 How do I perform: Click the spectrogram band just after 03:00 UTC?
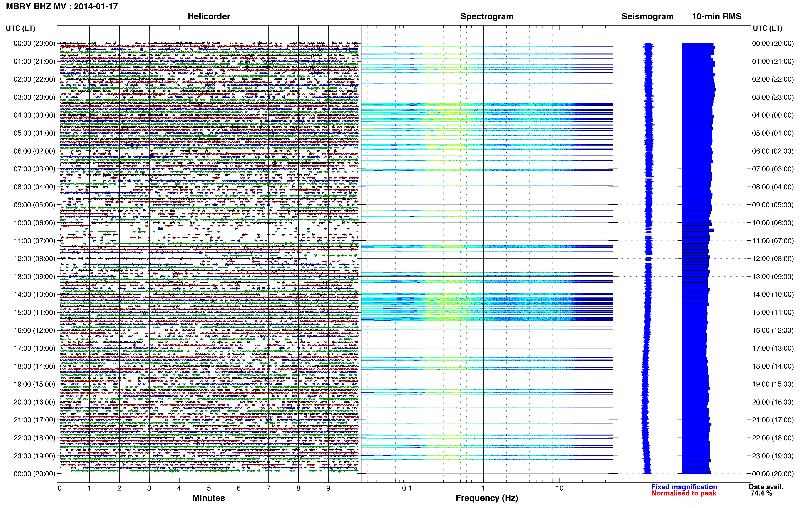(x=487, y=105)
